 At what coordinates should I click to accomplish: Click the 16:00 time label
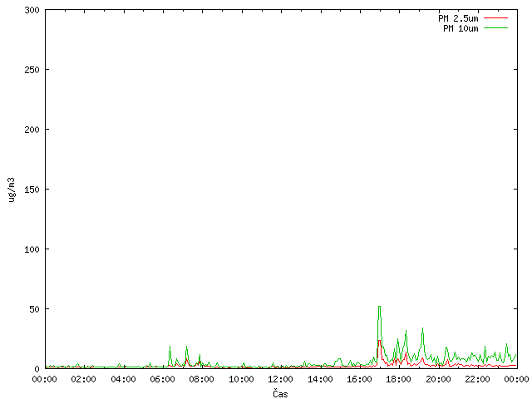point(359,379)
